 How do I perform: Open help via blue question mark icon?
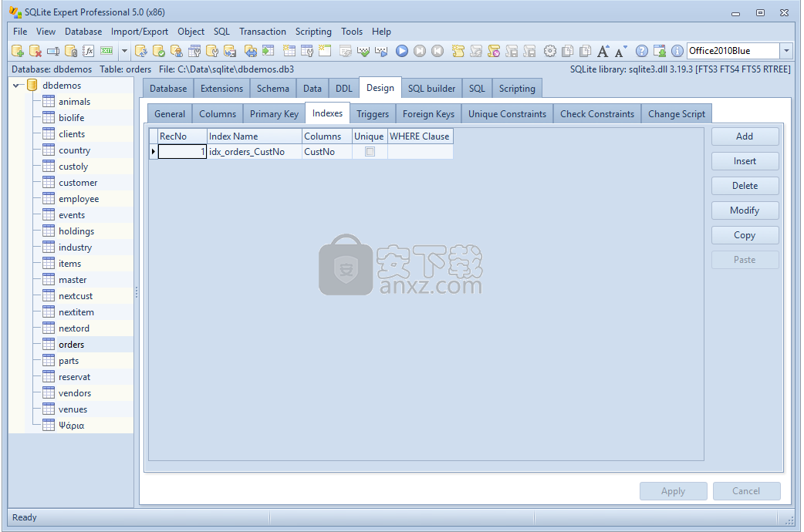[x=641, y=51]
